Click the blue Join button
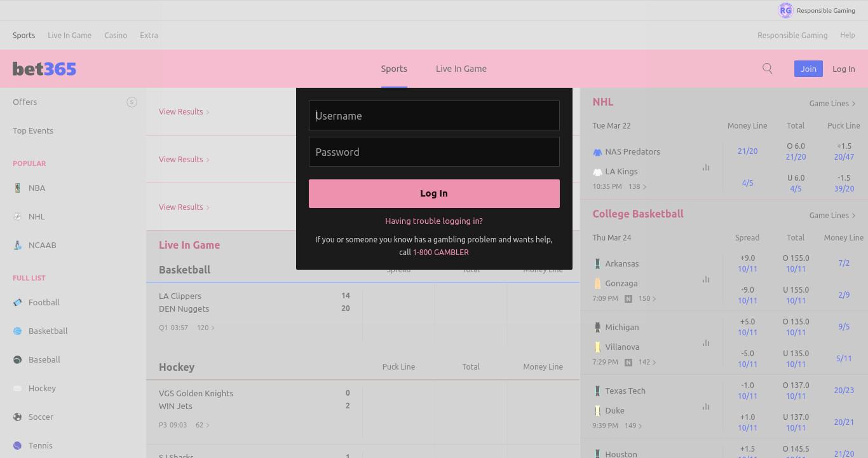The image size is (868, 458). coord(808,69)
